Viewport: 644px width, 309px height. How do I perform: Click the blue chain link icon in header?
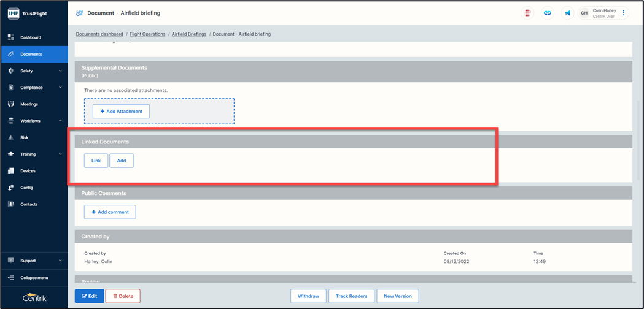[548, 13]
